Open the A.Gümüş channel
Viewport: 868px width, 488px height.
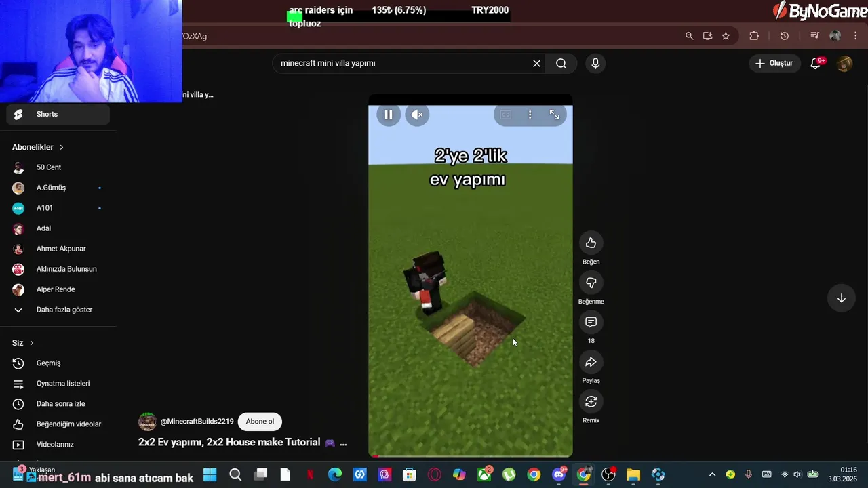click(x=58, y=188)
